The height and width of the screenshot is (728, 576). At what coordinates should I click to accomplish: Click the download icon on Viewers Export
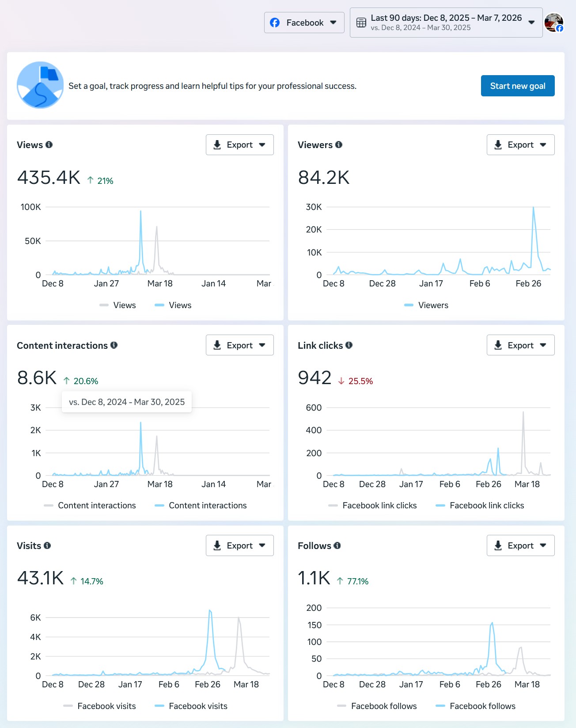(498, 145)
